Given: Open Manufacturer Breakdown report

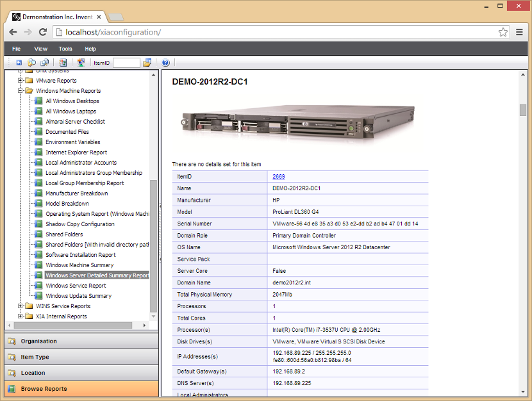Looking at the screenshot, I should [x=77, y=193].
